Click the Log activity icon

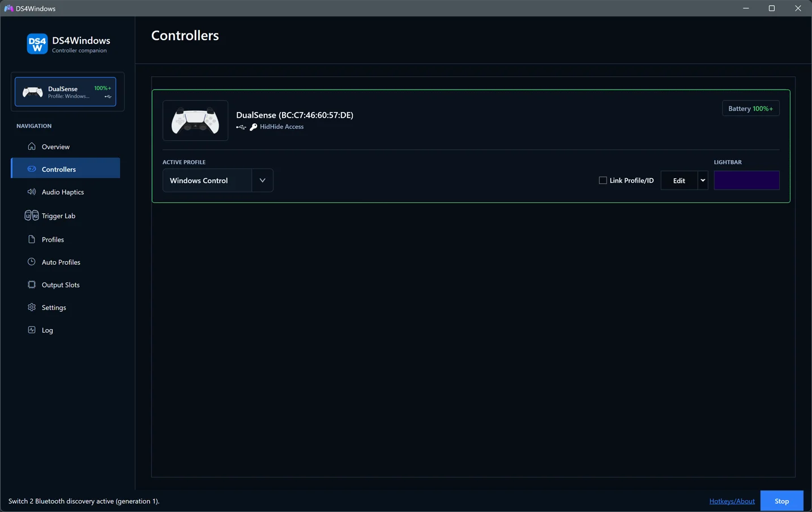[x=32, y=330]
